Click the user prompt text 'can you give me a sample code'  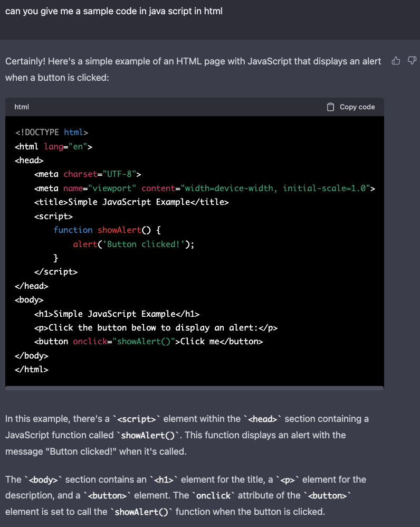(x=114, y=11)
